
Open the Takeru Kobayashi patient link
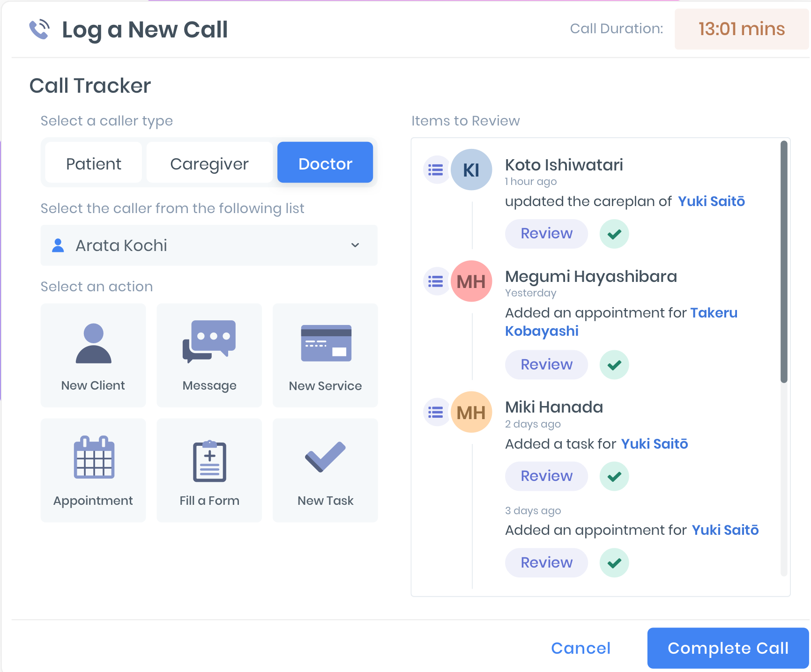[542, 331]
